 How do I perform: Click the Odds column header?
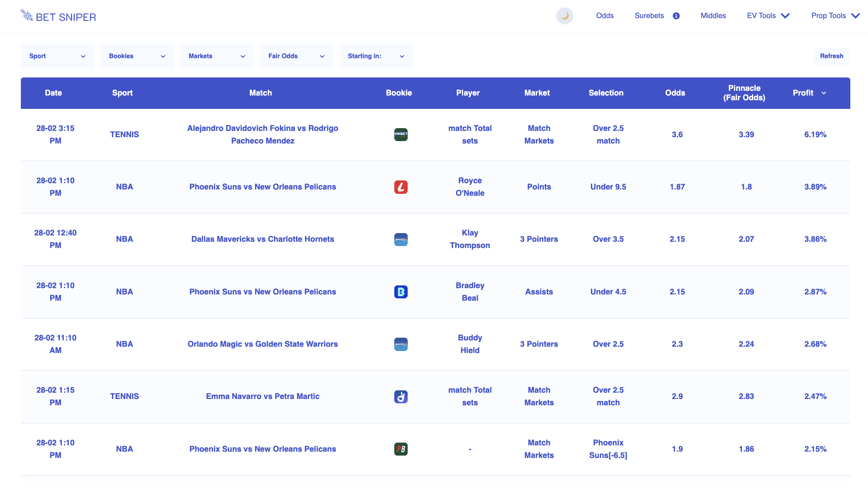[x=675, y=93]
